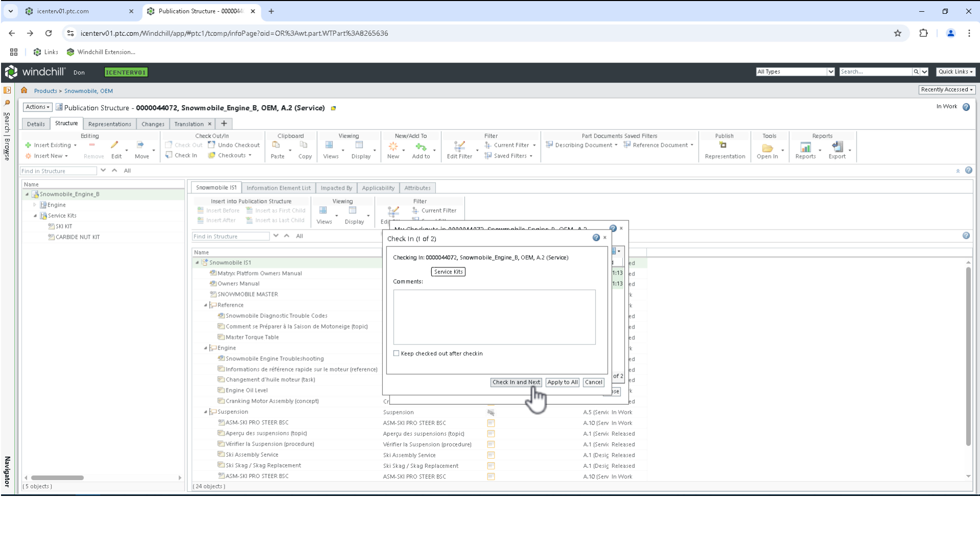Open the All Types dropdown
980x550 pixels.
830,71
